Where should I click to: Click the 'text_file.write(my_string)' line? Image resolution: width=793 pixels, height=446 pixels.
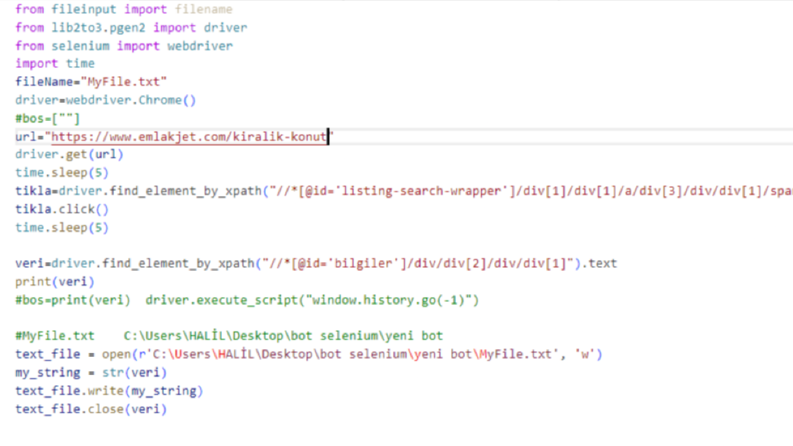tap(109, 390)
